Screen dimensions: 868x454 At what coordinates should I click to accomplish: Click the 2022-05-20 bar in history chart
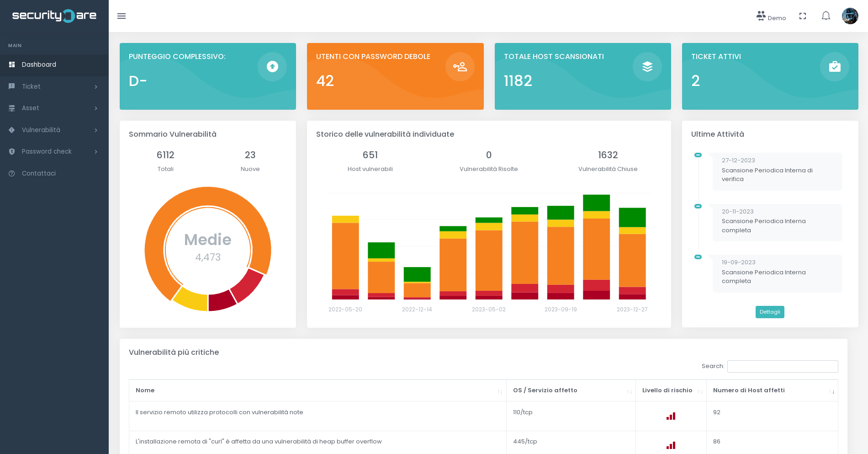(345, 257)
